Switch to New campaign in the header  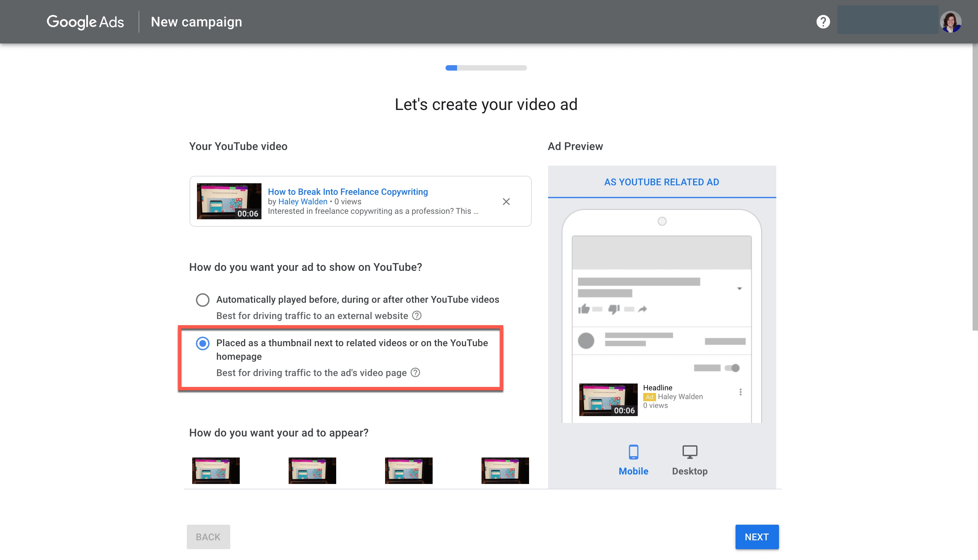[196, 21]
